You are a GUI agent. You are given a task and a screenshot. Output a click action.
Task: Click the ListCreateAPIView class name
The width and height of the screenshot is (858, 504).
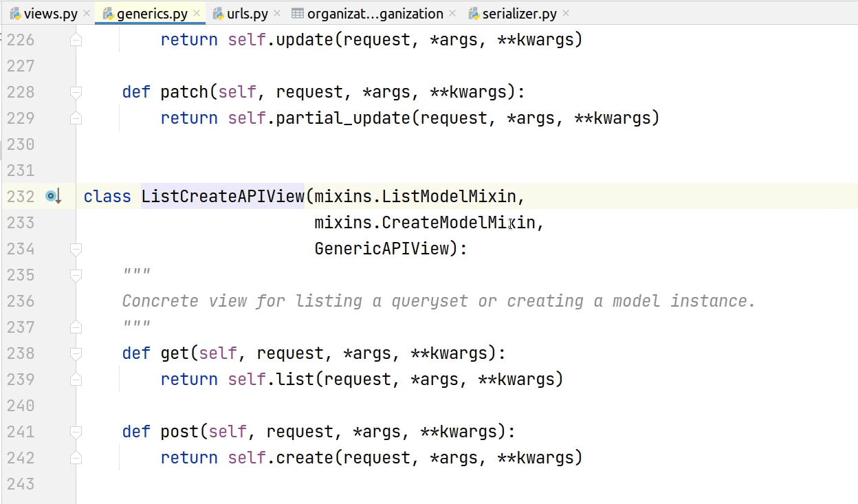click(x=222, y=197)
